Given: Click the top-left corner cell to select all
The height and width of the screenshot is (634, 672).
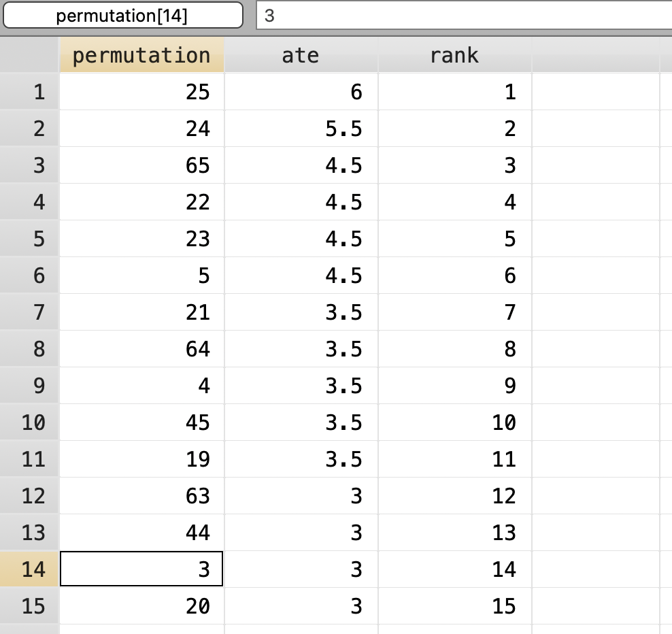Looking at the screenshot, I should pyautogui.click(x=30, y=55).
